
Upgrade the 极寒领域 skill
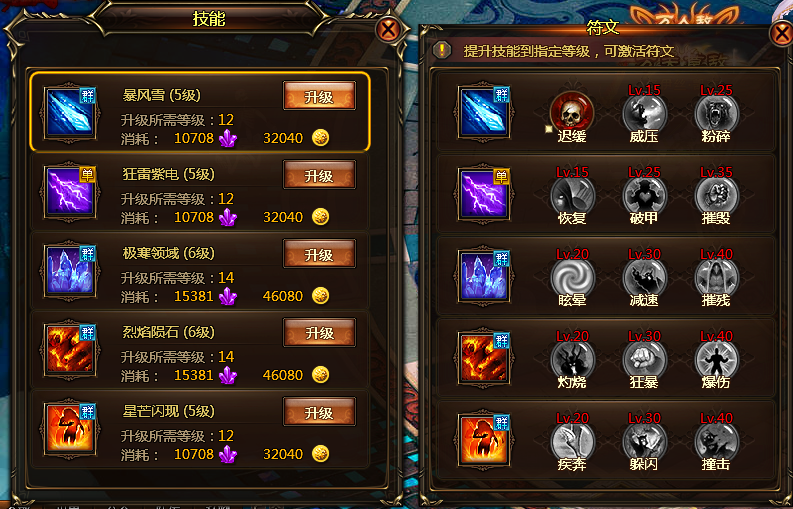319,253
